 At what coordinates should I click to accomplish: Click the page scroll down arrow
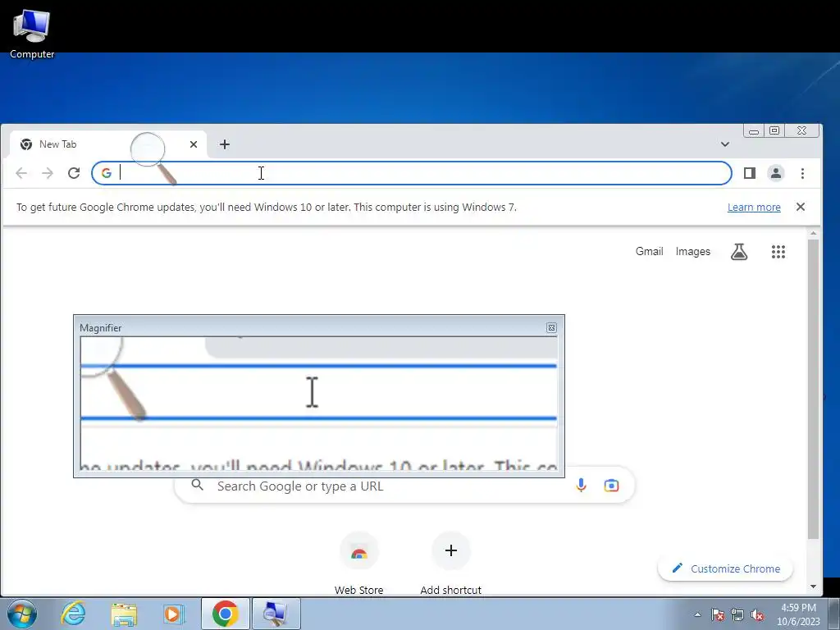(x=813, y=587)
